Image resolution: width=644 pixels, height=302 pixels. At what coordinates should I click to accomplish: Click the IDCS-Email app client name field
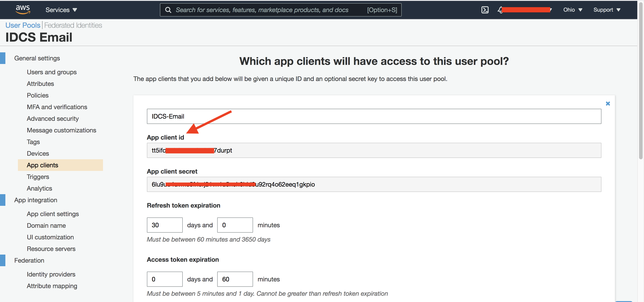(x=374, y=116)
